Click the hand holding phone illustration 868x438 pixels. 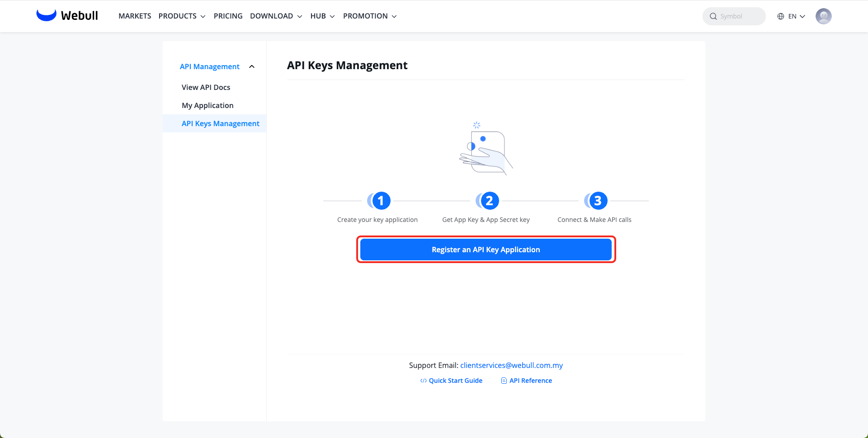click(486, 149)
